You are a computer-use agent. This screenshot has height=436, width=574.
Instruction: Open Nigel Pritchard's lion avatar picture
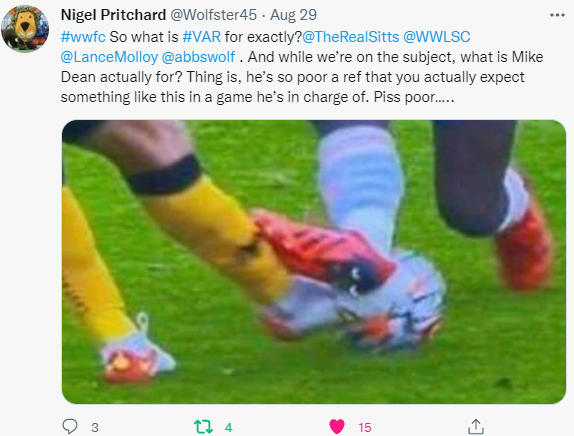(x=25, y=29)
